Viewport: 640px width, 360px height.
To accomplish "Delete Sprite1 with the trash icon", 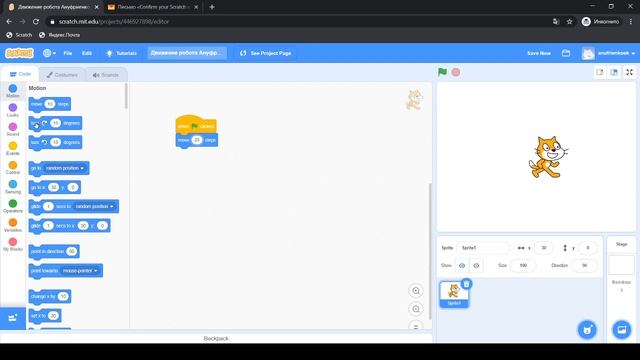I will pyautogui.click(x=467, y=284).
